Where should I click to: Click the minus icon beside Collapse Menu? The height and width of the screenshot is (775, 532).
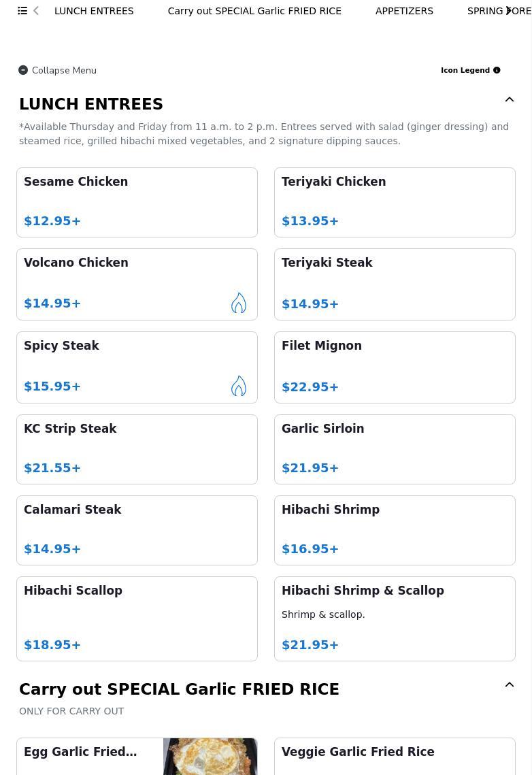point(23,70)
